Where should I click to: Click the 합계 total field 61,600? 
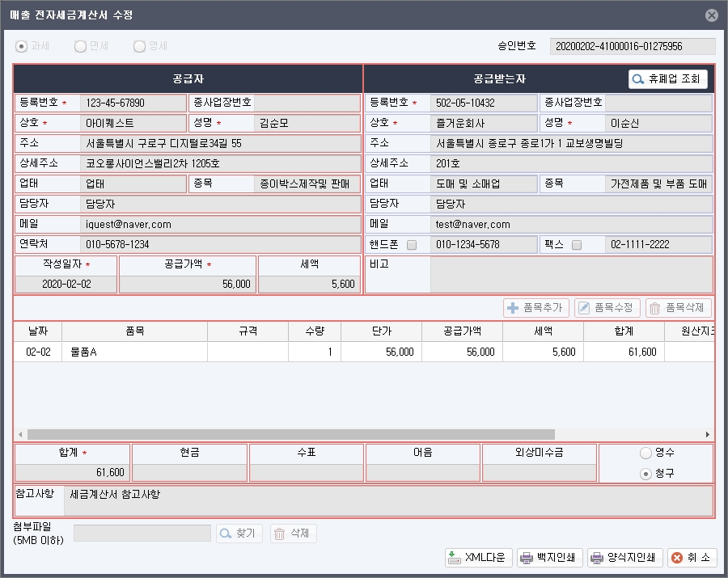[73, 473]
